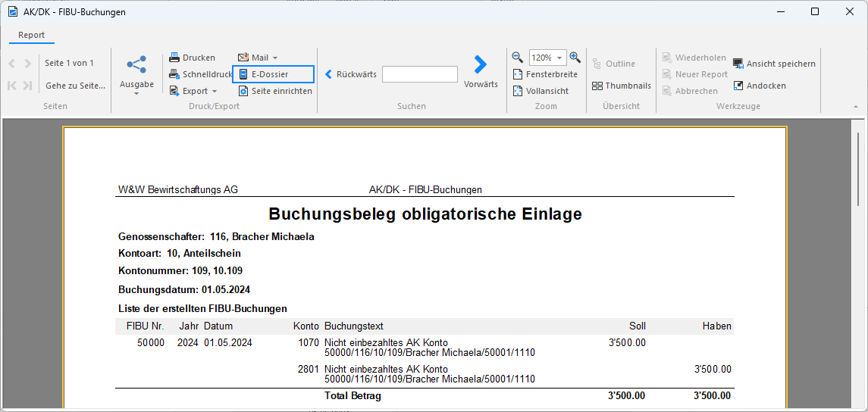Click Gehe zu Seite...

(75, 85)
